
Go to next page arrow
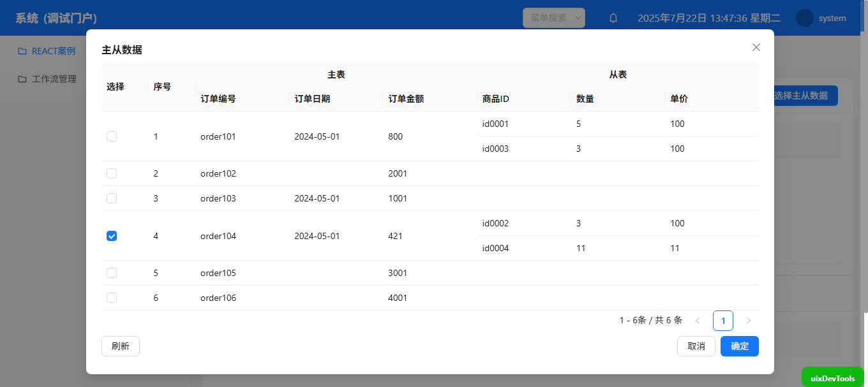click(749, 321)
